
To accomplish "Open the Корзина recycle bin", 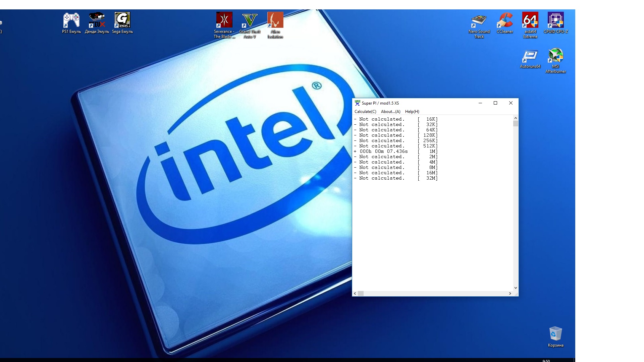I will coord(555,334).
